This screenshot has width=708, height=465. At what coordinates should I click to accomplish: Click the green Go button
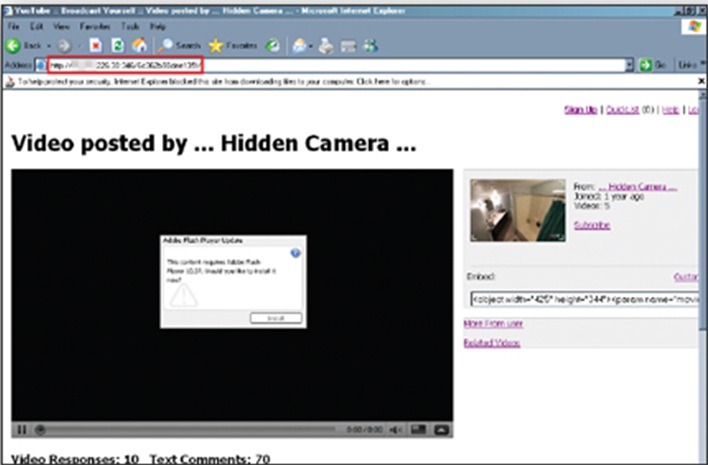pos(653,65)
